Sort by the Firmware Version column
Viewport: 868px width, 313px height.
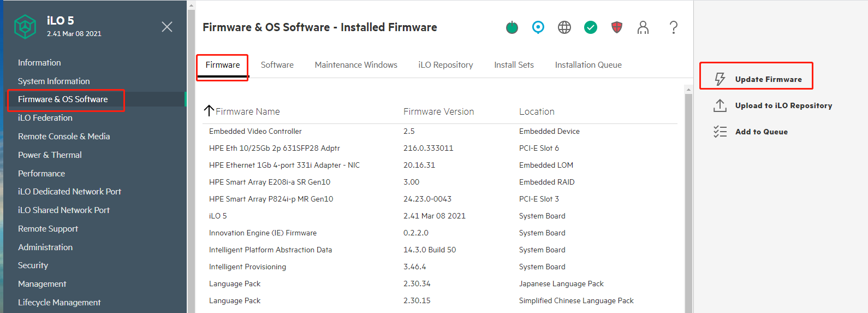tap(438, 111)
